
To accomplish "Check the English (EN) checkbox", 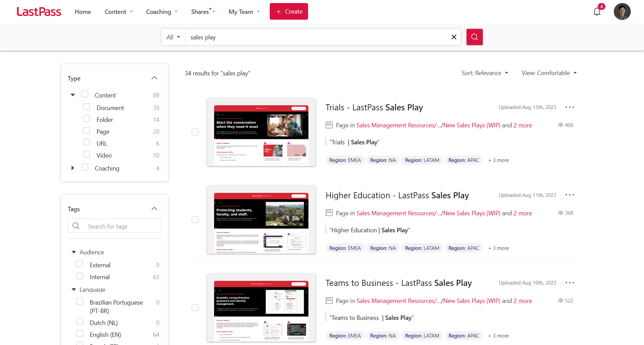I will tap(80, 333).
